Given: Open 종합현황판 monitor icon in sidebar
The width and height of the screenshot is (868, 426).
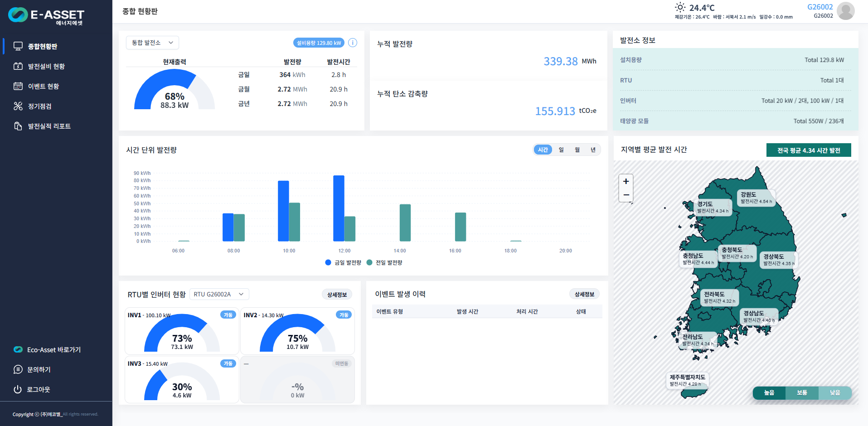Looking at the screenshot, I should (x=18, y=46).
